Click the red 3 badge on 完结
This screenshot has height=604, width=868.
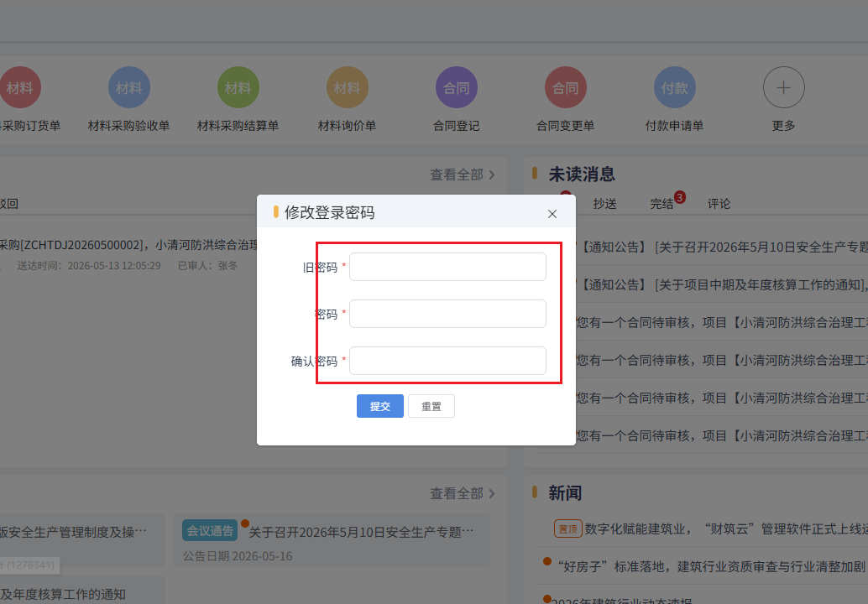(680, 197)
